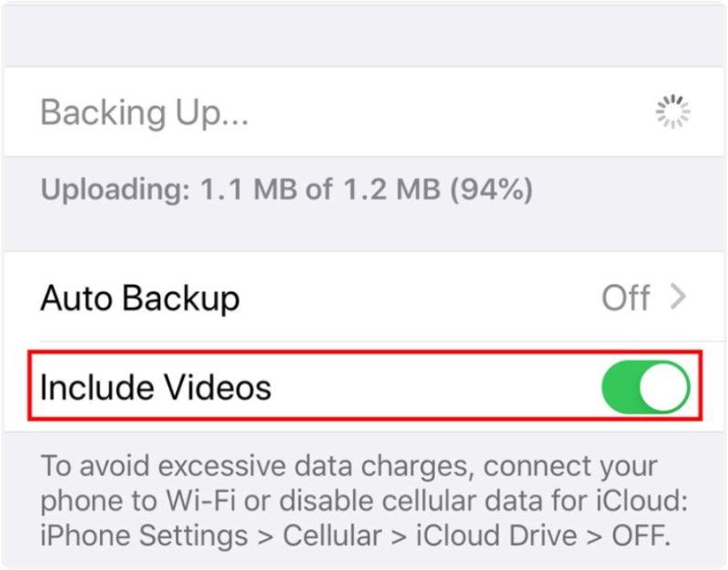Click the Off label for Auto Backup
The image size is (728, 570).
(x=628, y=297)
